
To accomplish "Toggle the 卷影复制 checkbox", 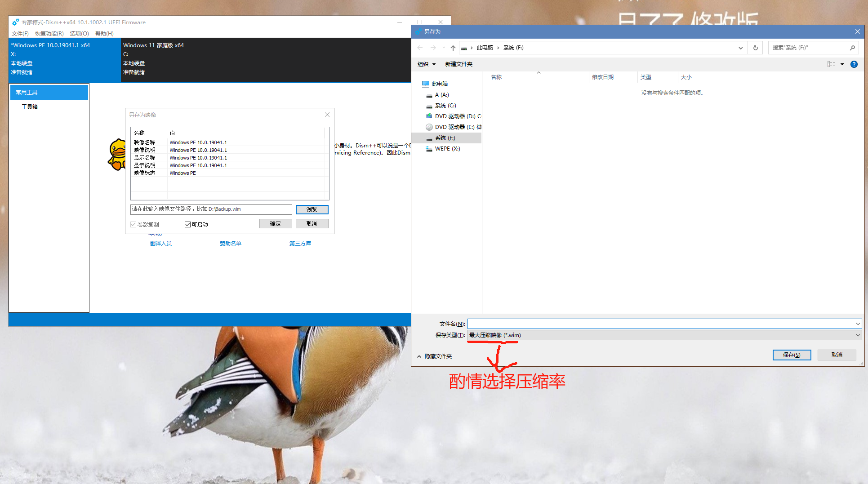I will tap(133, 224).
